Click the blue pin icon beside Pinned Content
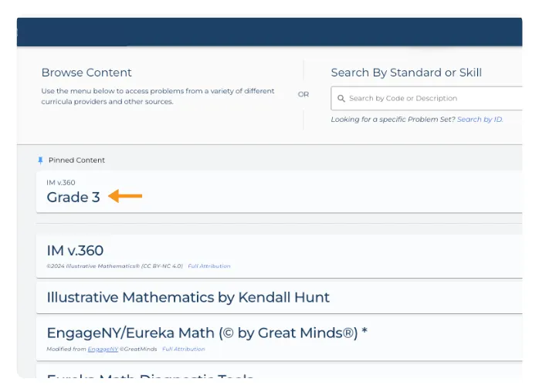The height and width of the screenshot is (392, 539). click(x=41, y=160)
